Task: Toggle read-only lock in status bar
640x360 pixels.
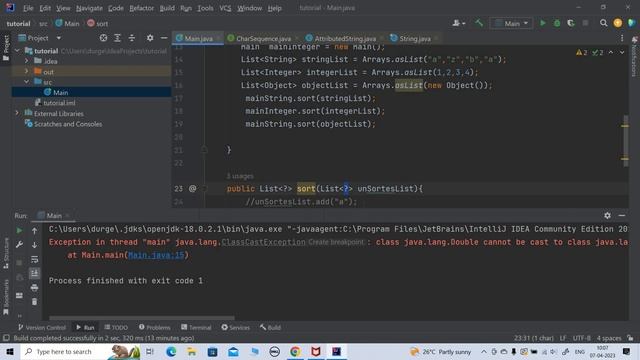Action: [x=631, y=338]
